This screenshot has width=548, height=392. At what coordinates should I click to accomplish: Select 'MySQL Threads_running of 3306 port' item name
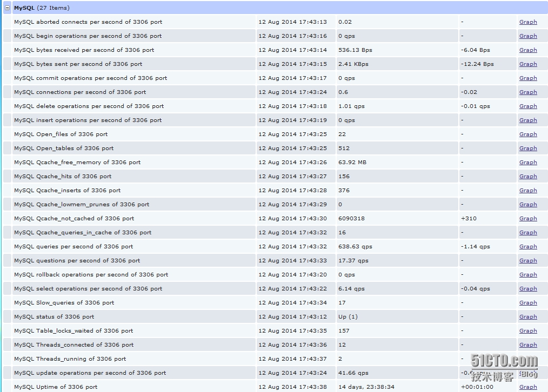tap(70, 359)
